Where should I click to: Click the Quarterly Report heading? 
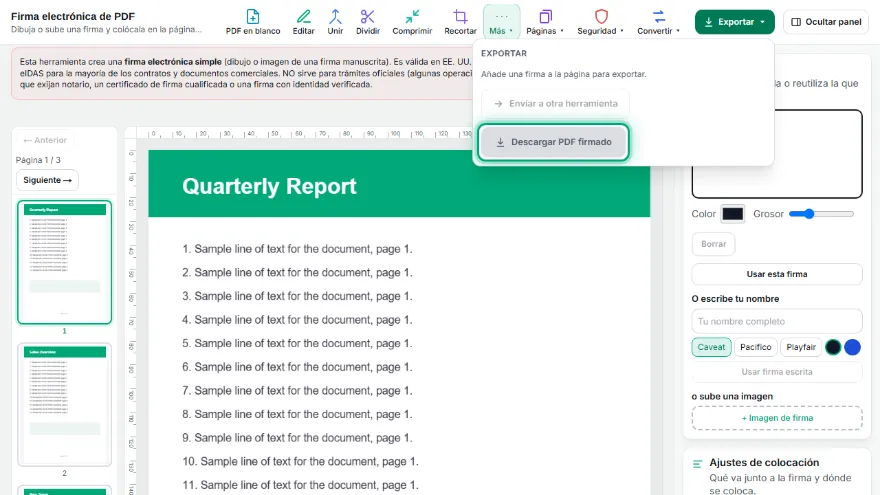[269, 186]
